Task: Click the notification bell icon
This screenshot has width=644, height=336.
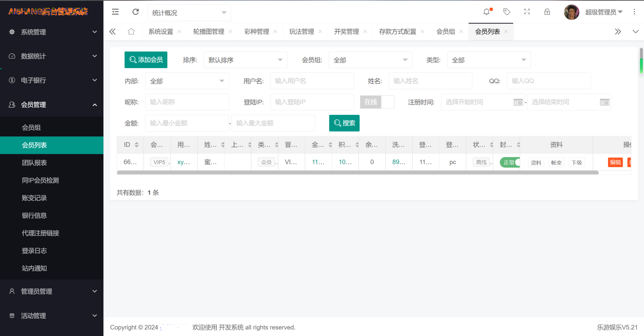Action: tap(486, 12)
